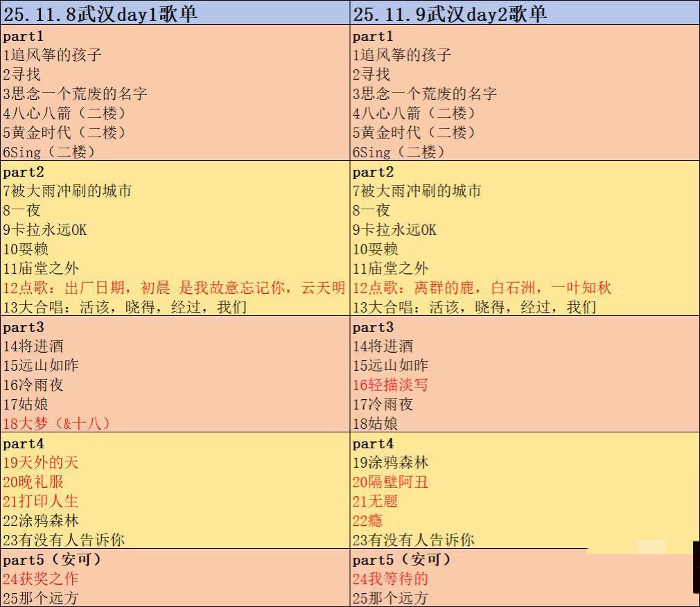Click the part4 section header in day2 column
This screenshot has width=700, height=607.
[369, 443]
